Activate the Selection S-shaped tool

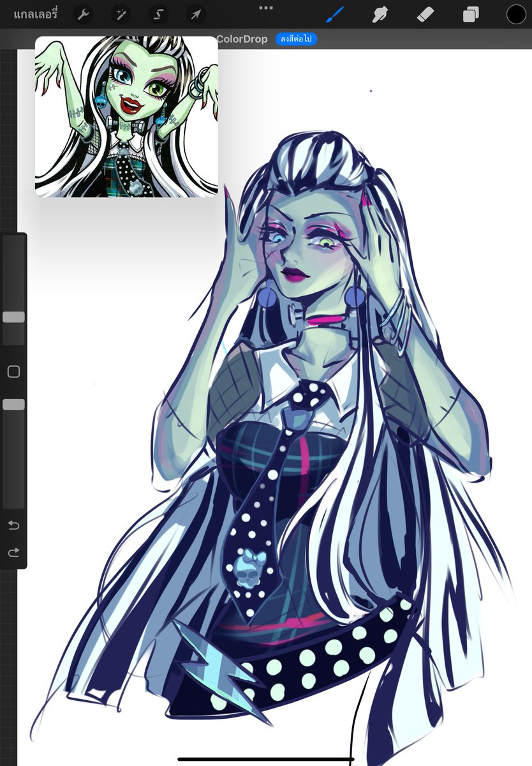coord(158,14)
